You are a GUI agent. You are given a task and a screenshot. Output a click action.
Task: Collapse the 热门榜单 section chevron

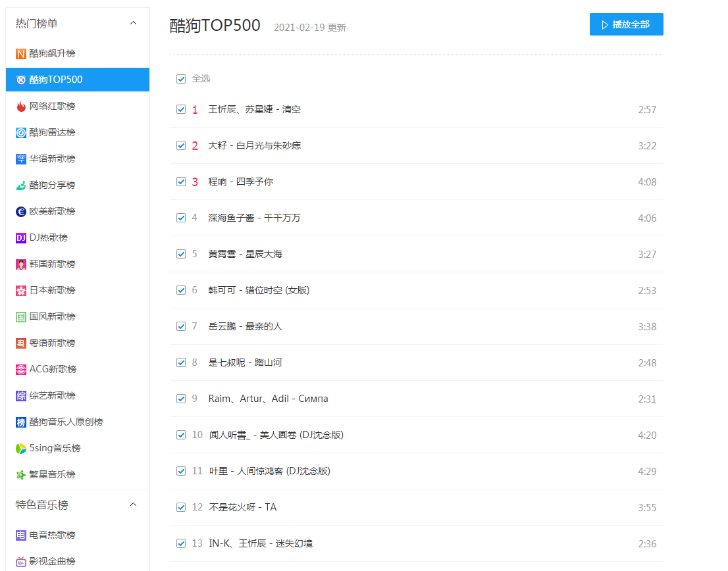pyautogui.click(x=133, y=23)
